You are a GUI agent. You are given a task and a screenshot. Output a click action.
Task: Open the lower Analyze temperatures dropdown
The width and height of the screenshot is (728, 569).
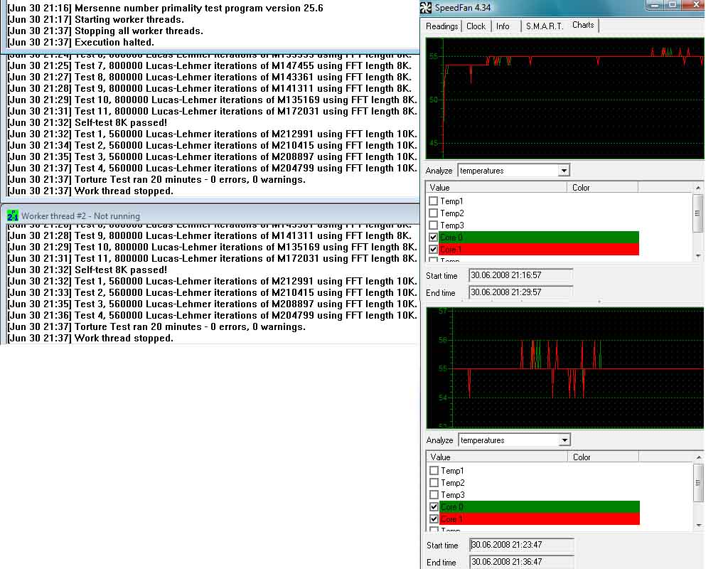point(564,440)
